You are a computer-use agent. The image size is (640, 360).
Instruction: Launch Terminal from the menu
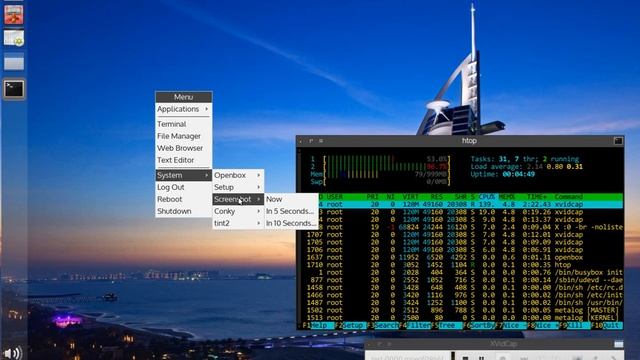183,124
